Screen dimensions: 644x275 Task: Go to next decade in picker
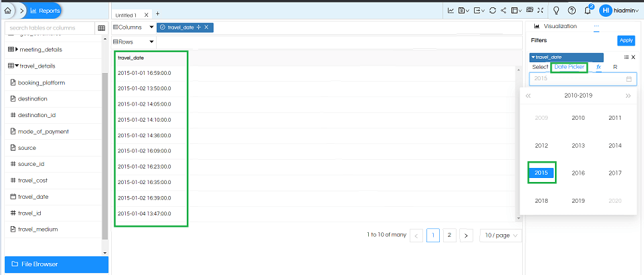click(x=628, y=96)
